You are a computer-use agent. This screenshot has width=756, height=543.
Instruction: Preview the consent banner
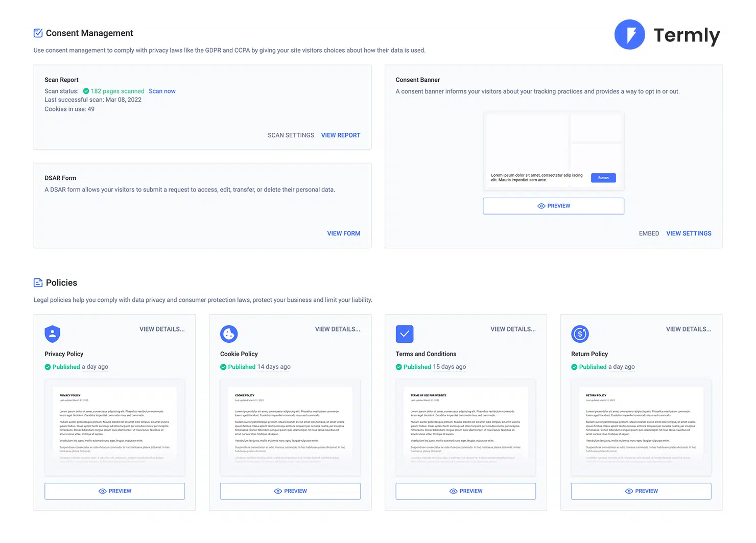point(553,206)
